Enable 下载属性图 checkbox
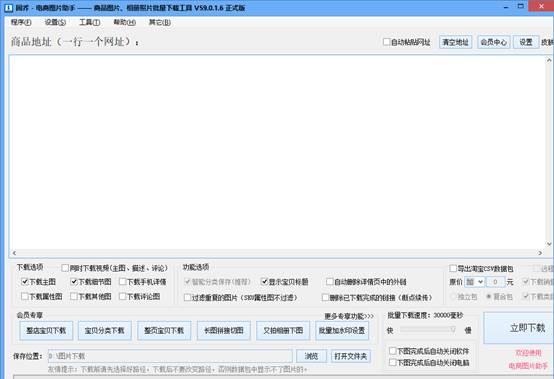This screenshot has height=379, width=554. [24, 296]
